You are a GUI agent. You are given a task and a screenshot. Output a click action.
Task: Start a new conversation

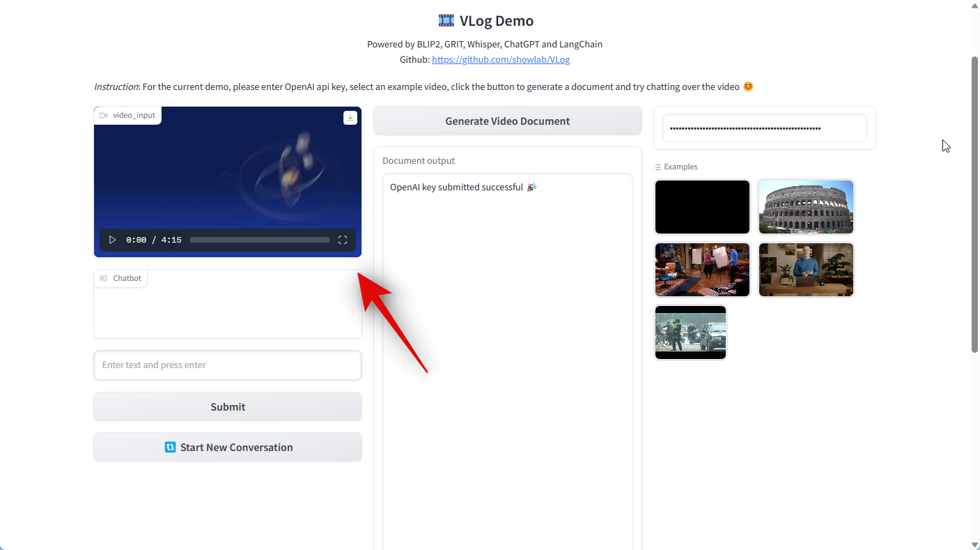tap(228, 448)
